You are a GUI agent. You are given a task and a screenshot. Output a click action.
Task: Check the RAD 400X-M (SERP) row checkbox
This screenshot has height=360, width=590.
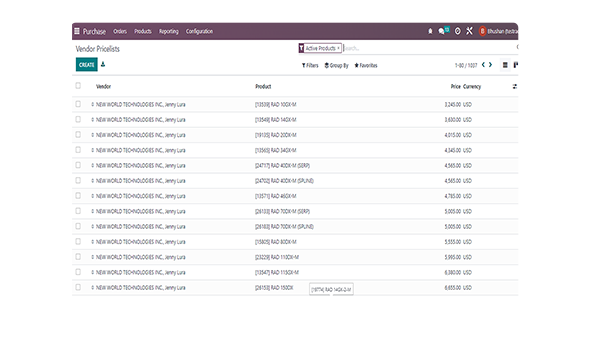78,165
